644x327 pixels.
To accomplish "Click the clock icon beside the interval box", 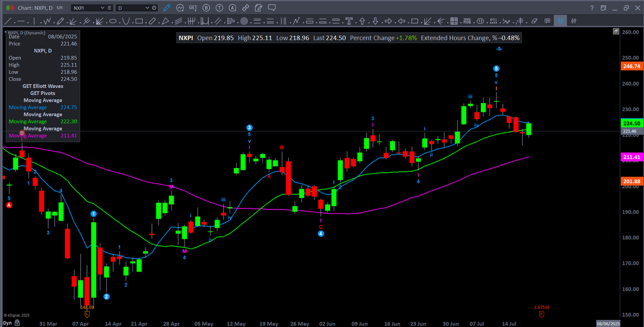I will tap(154, 8).
